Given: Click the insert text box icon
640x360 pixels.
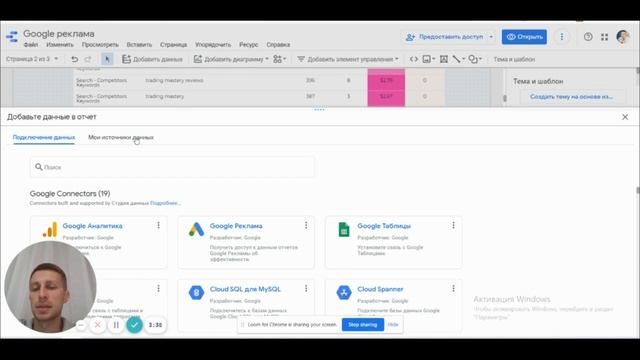Looking at the screenshot, I should click(x=444, y=59).
